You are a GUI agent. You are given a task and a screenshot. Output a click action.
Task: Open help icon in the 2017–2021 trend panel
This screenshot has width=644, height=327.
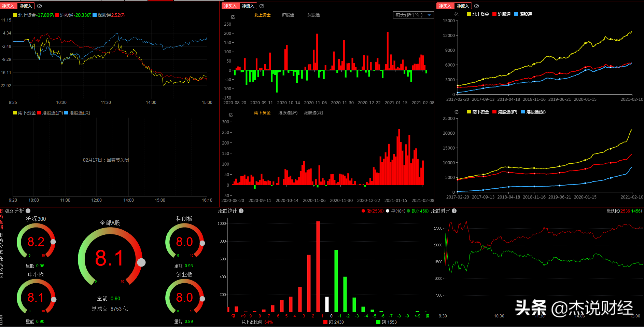(x=476, y=6)
